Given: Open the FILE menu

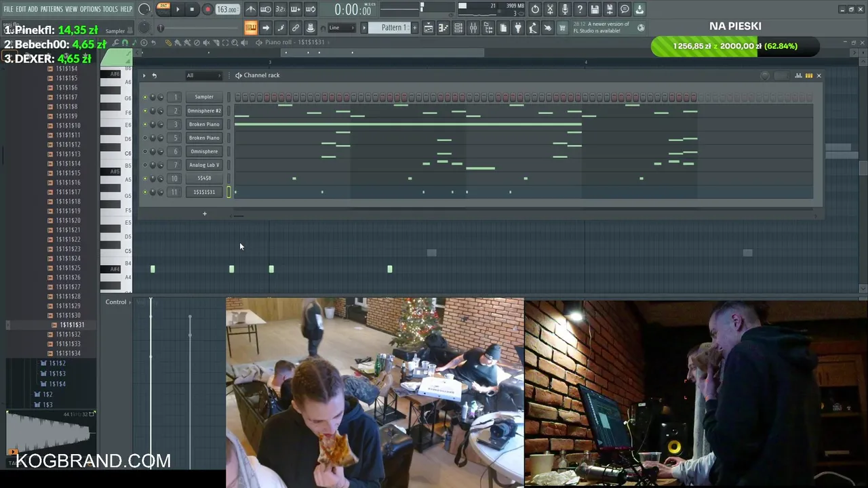Looking at the screenshot, I should click(x=9, y=9).
